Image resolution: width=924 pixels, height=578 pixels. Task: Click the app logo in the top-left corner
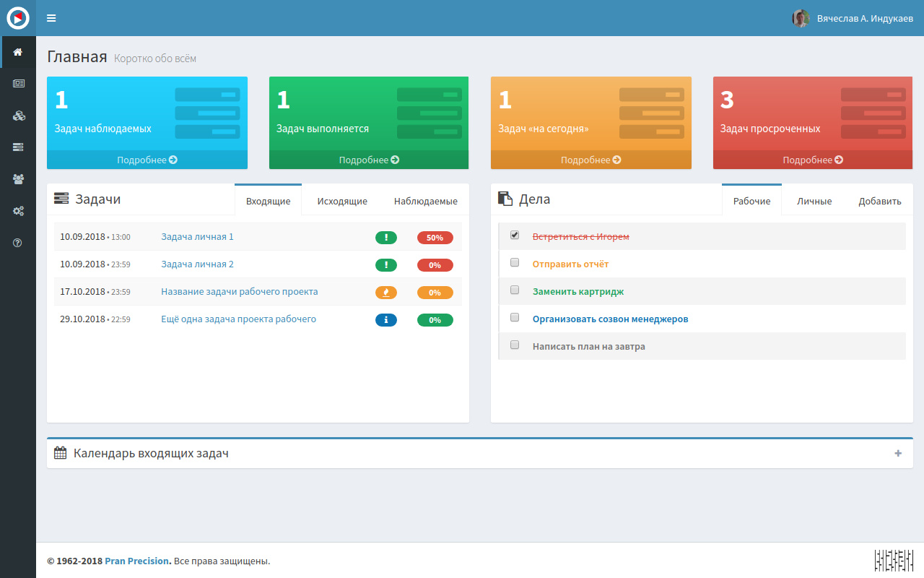(x=18, y=18)
